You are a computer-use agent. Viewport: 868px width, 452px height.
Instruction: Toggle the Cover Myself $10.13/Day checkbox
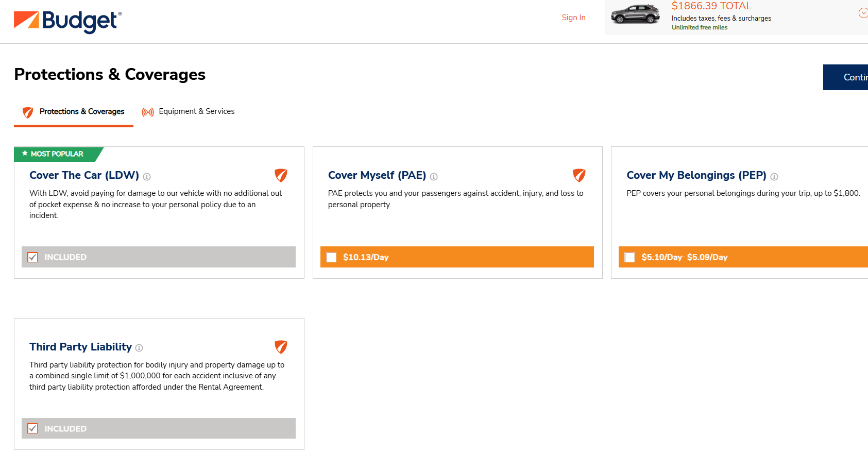(x=332, y=257)
